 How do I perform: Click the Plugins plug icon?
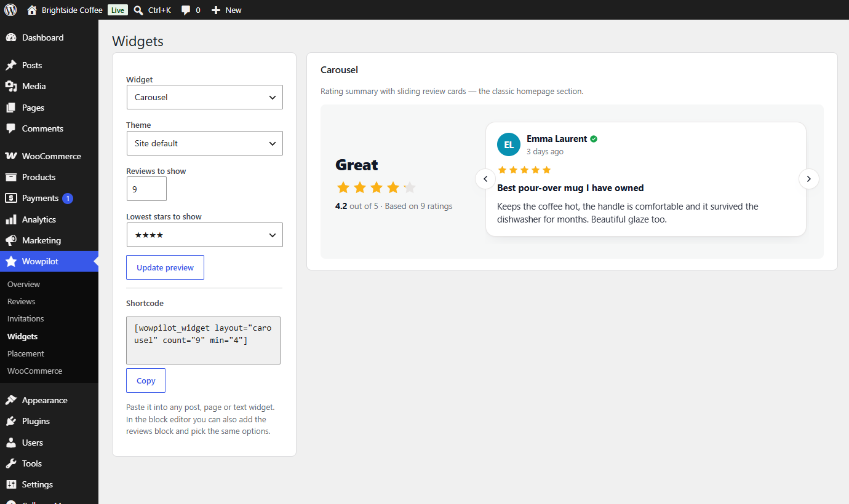[11, 421]
